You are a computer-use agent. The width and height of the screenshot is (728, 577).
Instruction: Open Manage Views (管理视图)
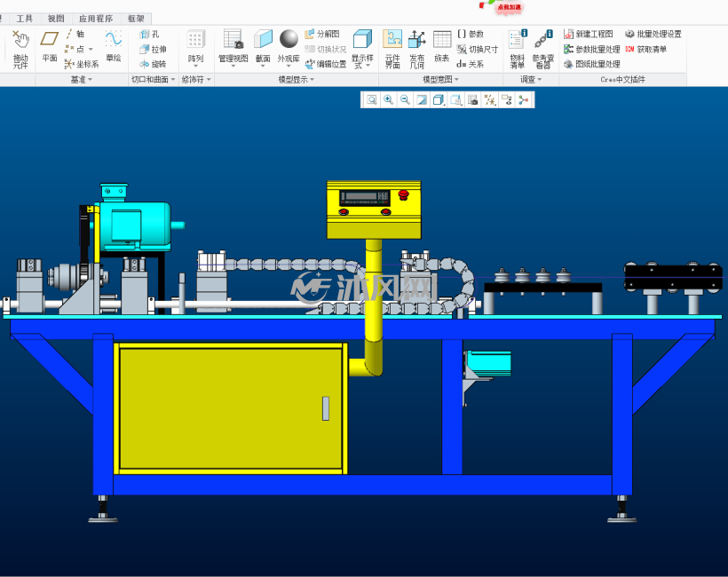point(233,48)
